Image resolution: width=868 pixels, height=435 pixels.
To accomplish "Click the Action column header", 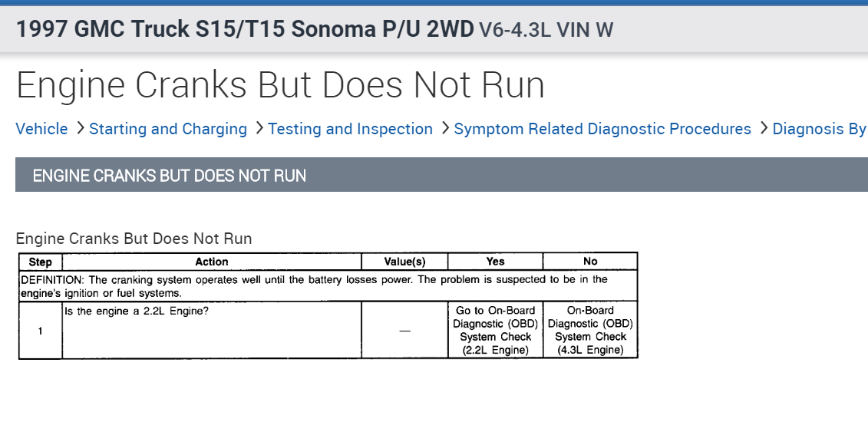I will tap(212, 262).
